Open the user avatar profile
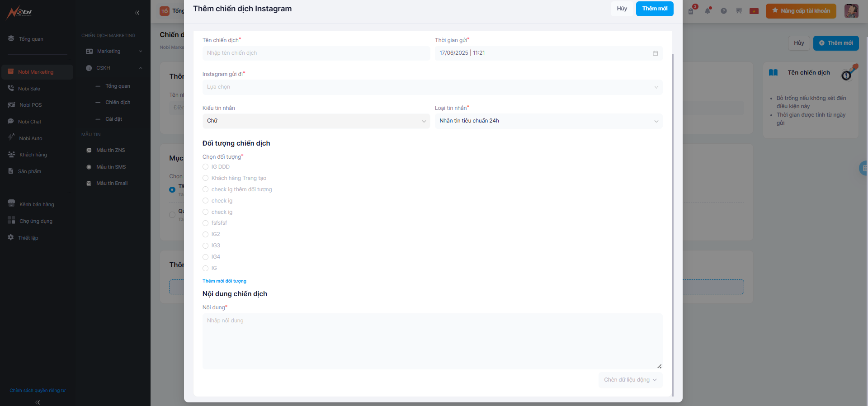This screenshot has height=406, width=868. 851,11
